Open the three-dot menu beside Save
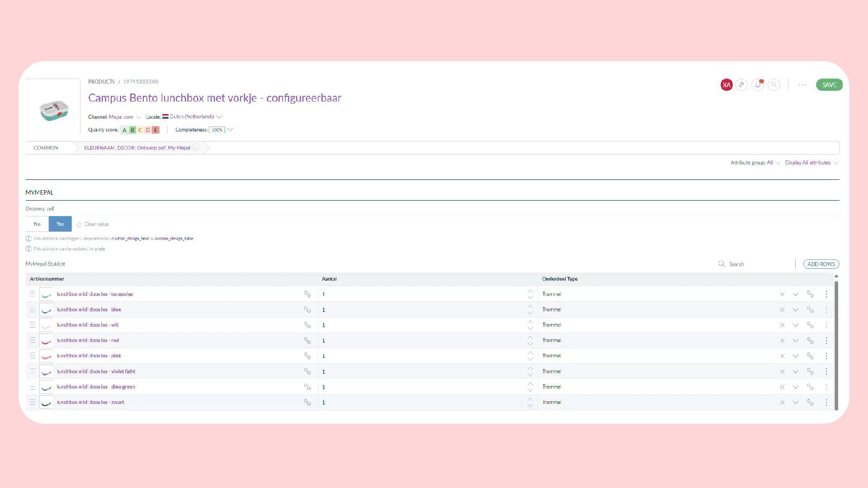 [802, 85]
